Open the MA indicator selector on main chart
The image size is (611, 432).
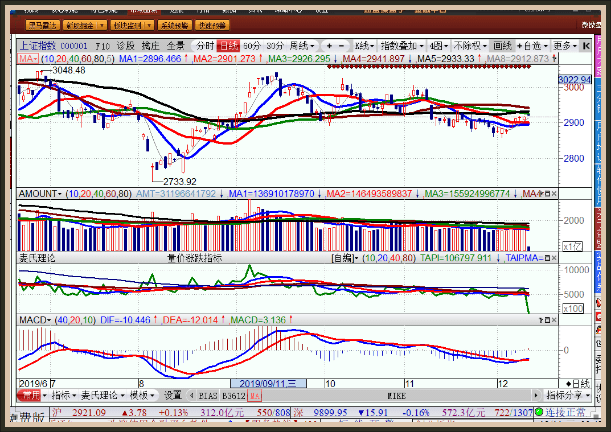(x=28, y=59)
